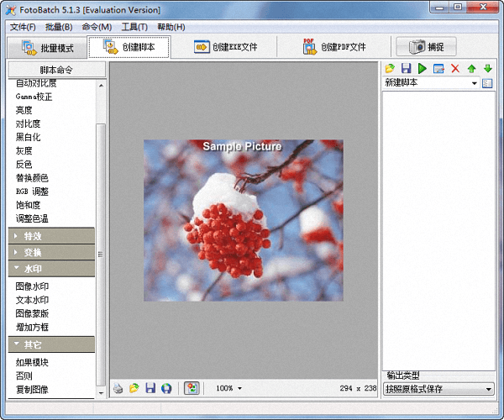Viewport: 504px width, 420px height.
Task: Delete command with the red X icon
Action: pyautogui.click(x=455, y=68)
